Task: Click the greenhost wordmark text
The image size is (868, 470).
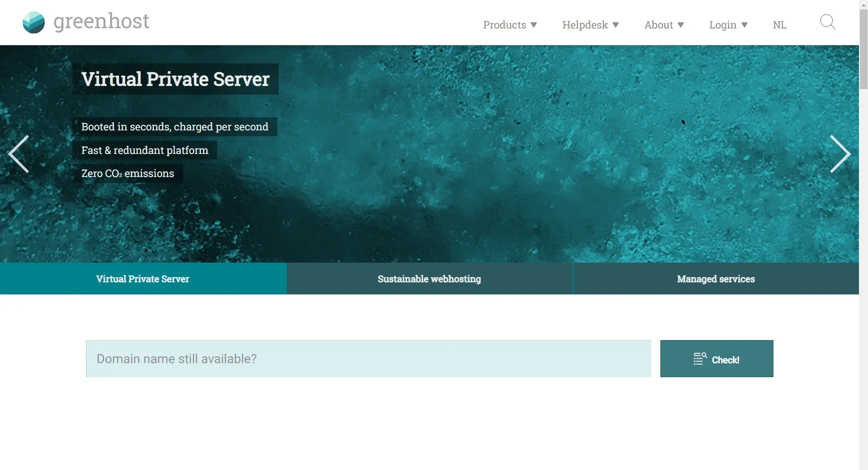Action: pyautogui.click(x=101, y=21)
